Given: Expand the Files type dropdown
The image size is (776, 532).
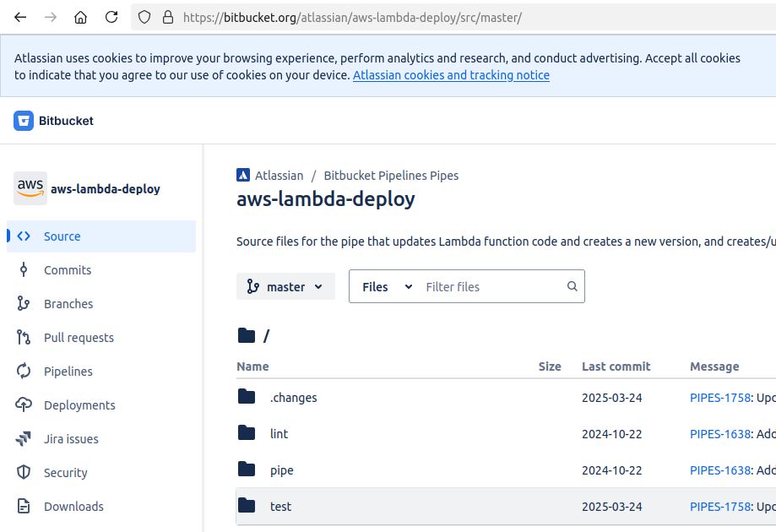Looking at the screenshot, I should (x=387, y=286).
